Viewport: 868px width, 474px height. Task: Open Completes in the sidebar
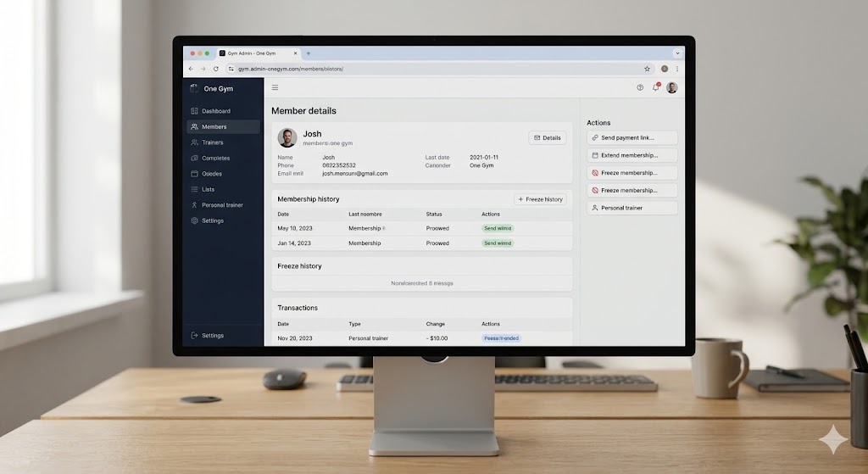pyautogui.click(x=223, y=158)
